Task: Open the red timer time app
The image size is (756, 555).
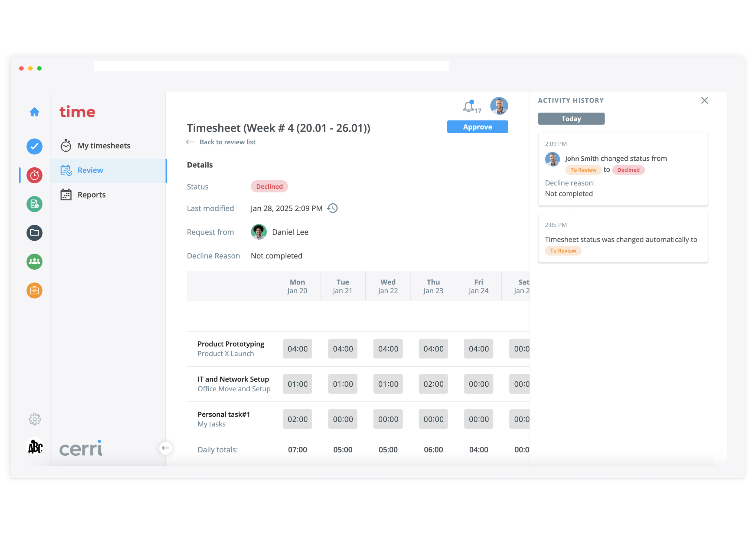Action: coord(34,176)
